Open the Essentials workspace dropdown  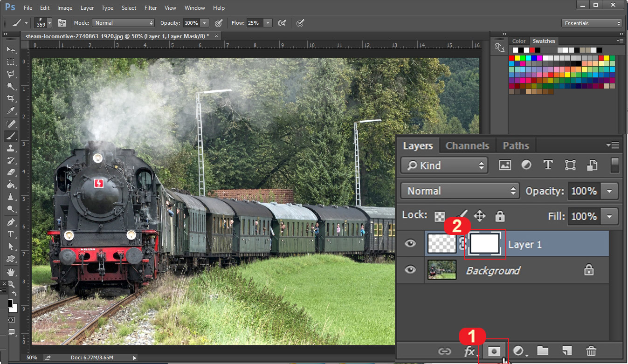[592, 23]
